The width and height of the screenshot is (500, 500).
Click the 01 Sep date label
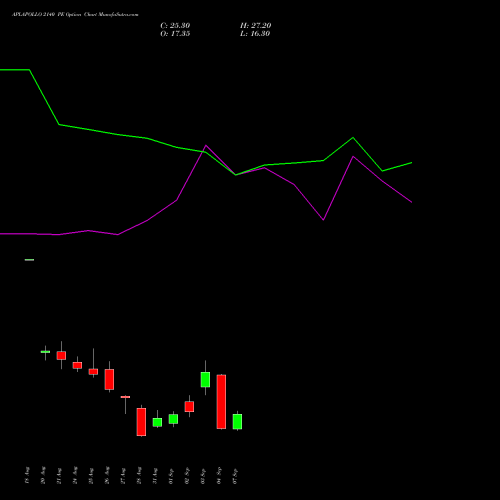[x=171, y=475]
